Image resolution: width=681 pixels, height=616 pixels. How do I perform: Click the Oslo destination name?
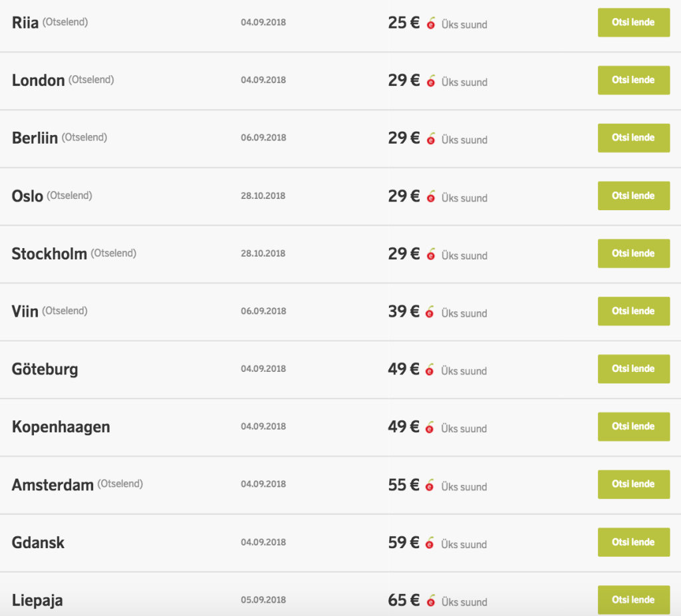pyautogui.click(x=27, y=196)
